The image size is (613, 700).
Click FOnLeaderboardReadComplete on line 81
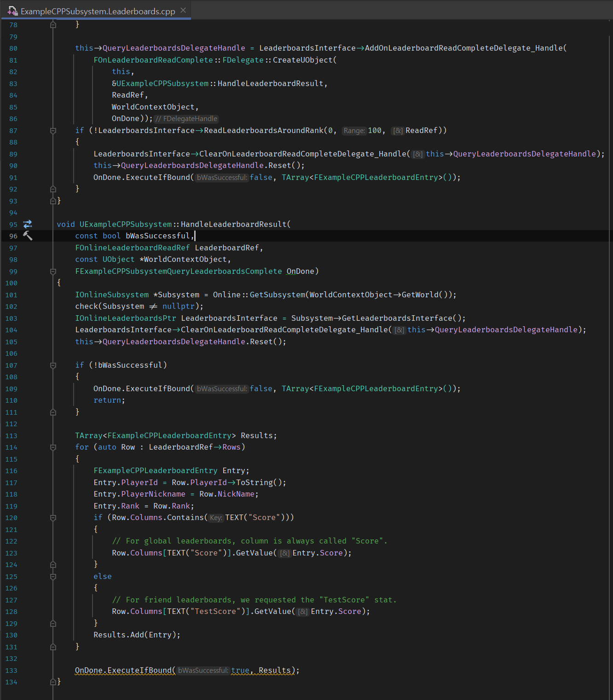click(x=153, y=60)
